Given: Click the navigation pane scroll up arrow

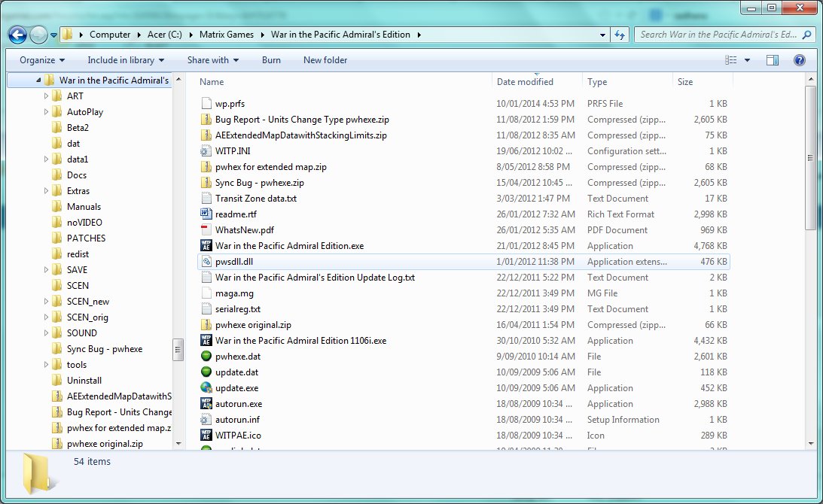Looking at the screenshot, I should (x=178, y=80).
